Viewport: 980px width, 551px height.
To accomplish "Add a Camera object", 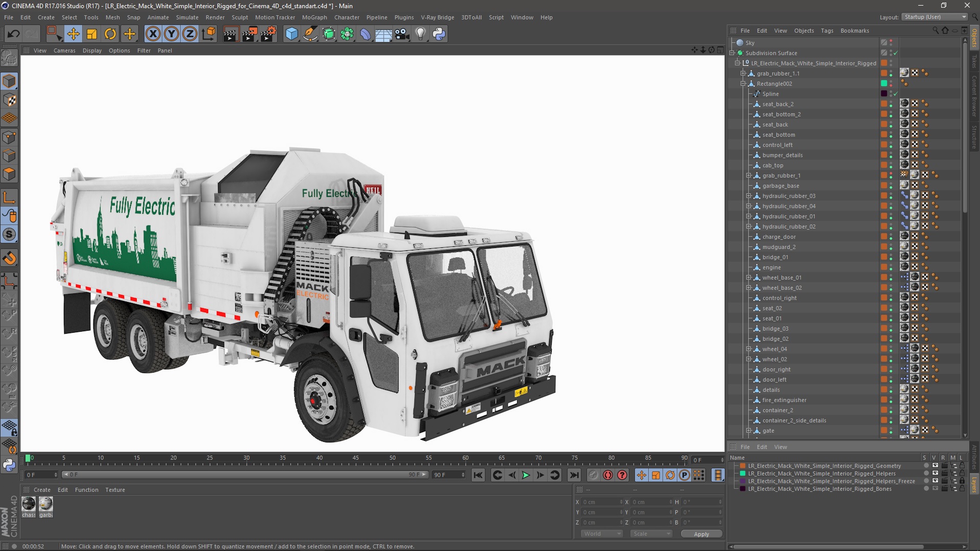I will (x=402, y=34).
